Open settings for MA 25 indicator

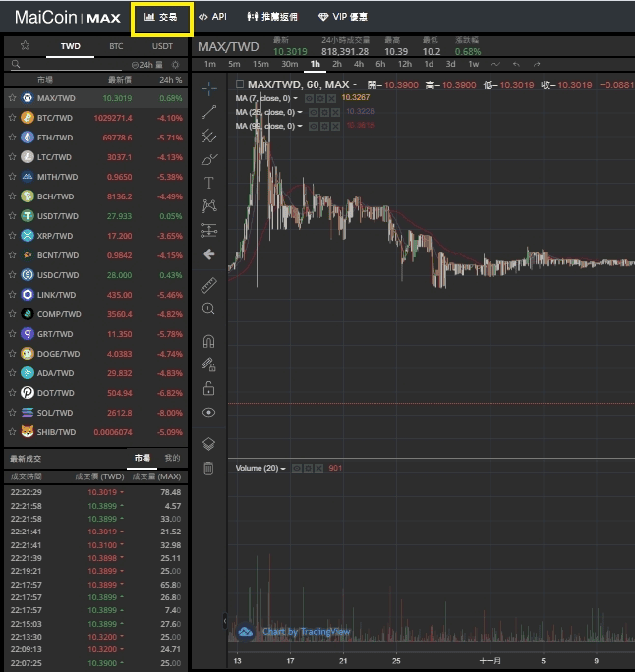(324, 112)
